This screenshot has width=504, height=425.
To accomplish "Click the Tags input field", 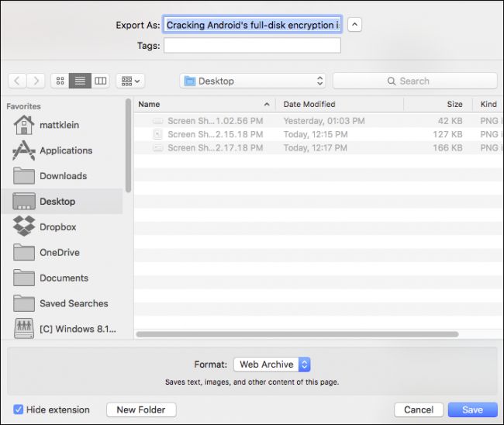I will click(252, 45).
